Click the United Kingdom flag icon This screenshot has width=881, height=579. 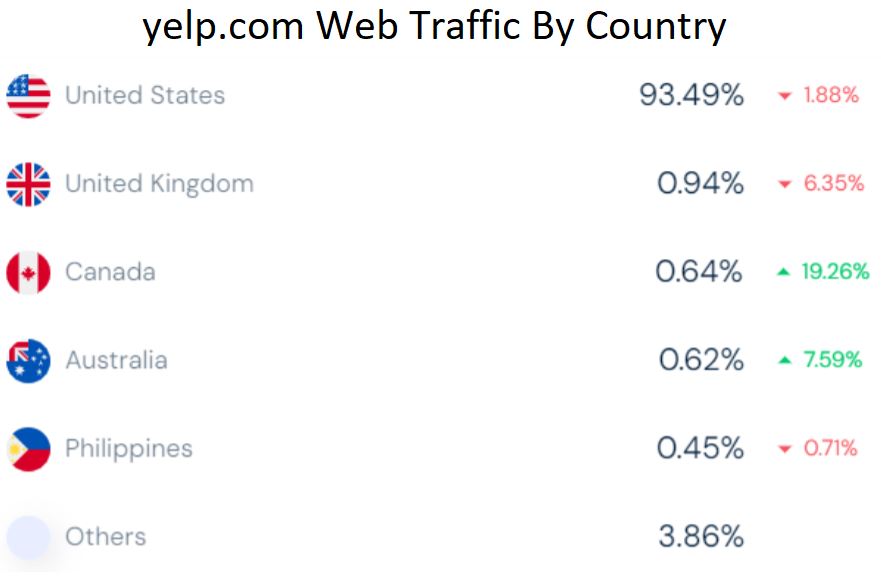28,184
